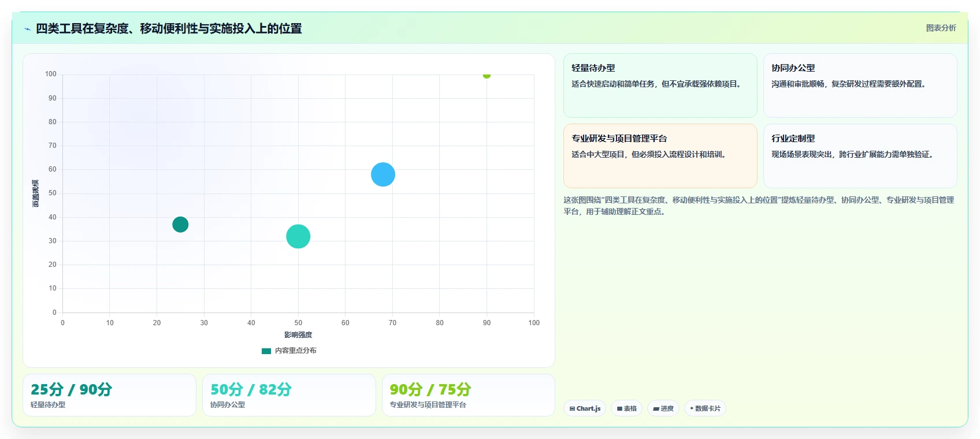Click the 图表分析 label in the header
Viewport: 980px width, 439px height.
point(941,28)
